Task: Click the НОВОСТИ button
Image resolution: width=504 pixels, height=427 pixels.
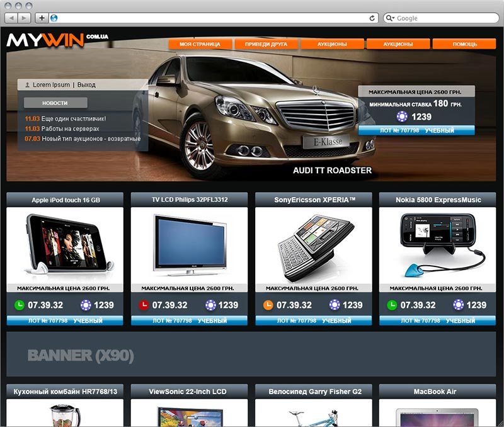Action: (55, 103)
